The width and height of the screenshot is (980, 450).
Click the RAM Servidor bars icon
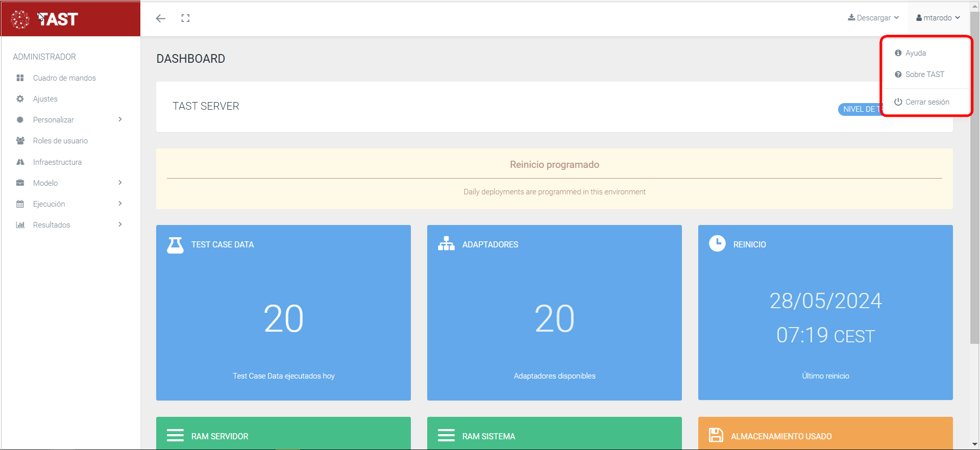[175, 435]
